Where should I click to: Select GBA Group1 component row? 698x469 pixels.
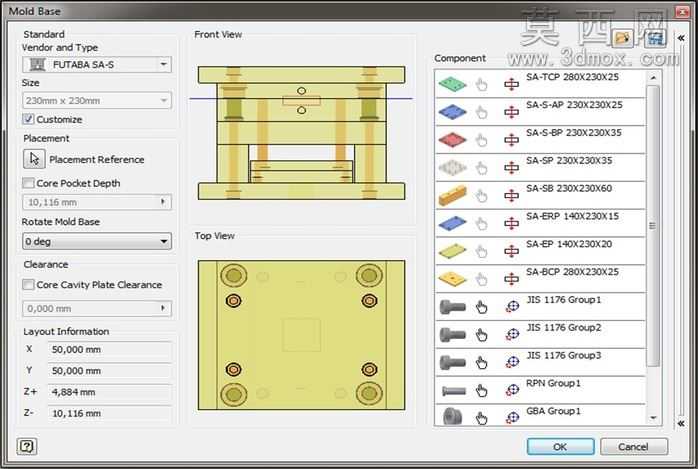[540, 416]
